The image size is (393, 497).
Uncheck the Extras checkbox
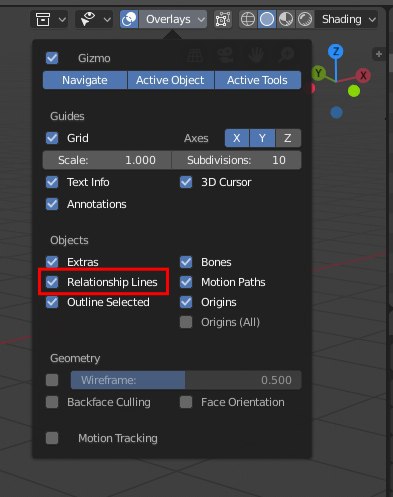(x=52, y=262)
